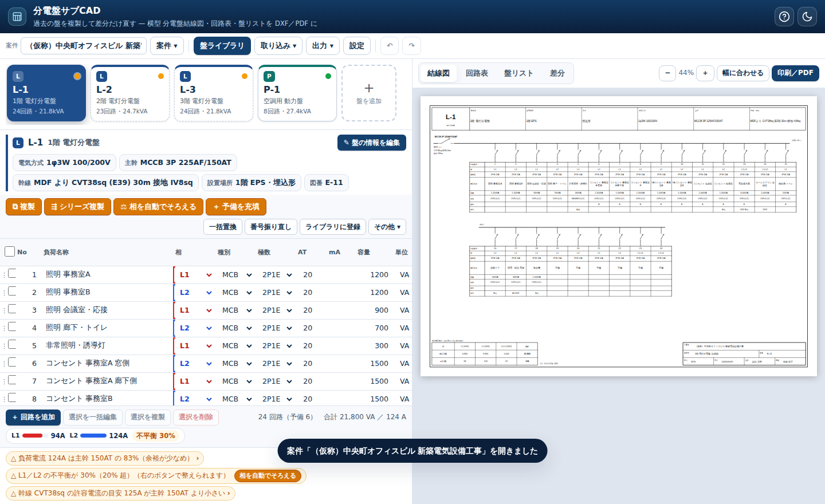Zoom in the diagram preview

[x=705, y=73]
